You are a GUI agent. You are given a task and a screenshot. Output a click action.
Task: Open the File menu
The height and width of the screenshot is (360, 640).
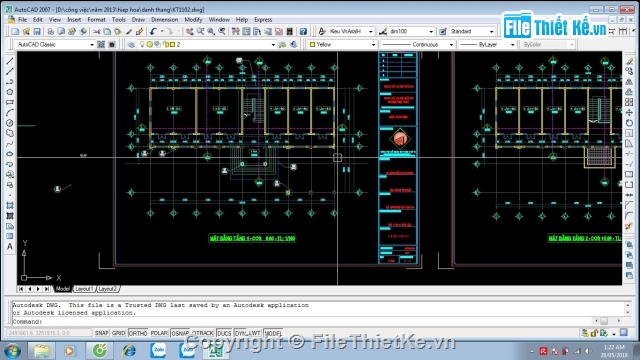[x=22, y=20]
